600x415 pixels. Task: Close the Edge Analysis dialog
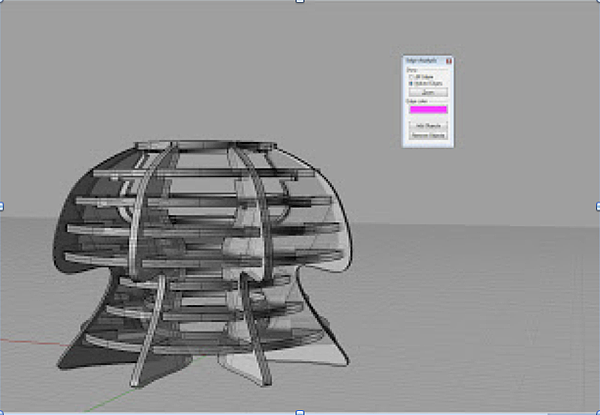tap(448, 61)
